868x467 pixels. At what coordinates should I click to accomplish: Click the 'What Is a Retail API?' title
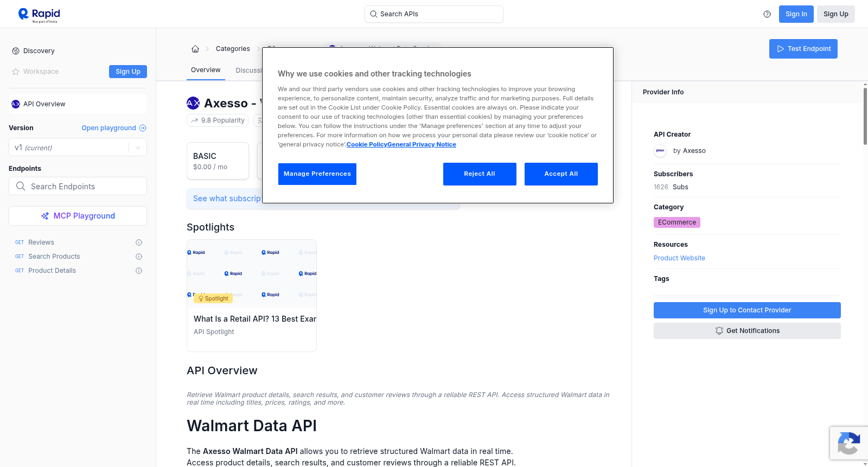click(255, 319)
